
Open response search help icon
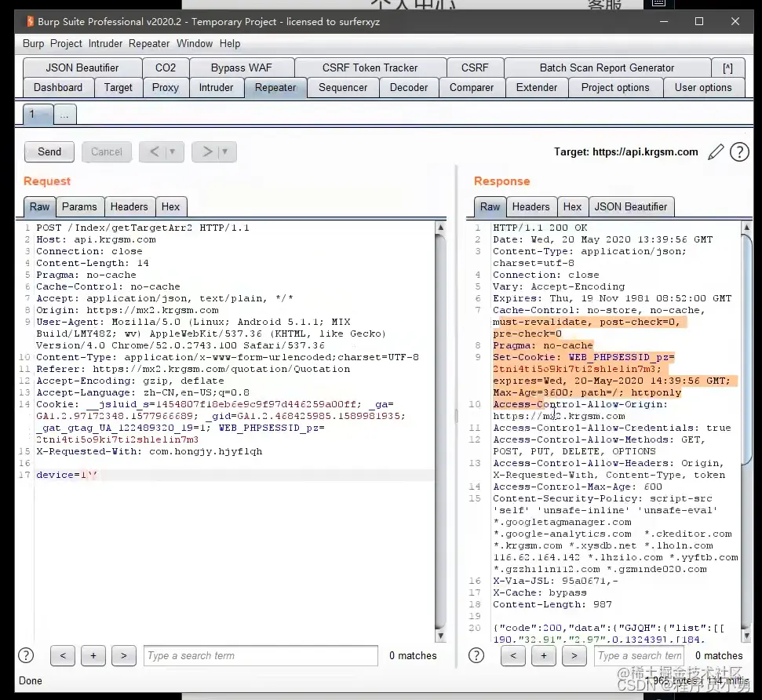tap(476, 656)
